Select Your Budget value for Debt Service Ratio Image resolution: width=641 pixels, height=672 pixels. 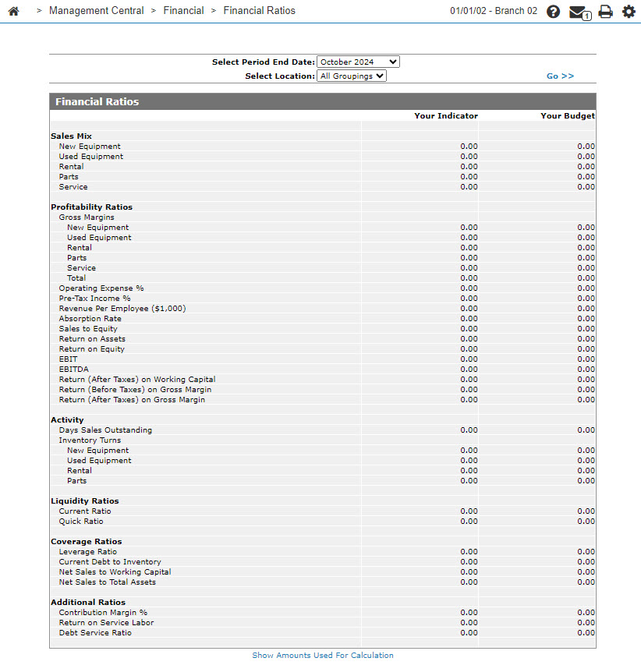click(x=586, y=632)
